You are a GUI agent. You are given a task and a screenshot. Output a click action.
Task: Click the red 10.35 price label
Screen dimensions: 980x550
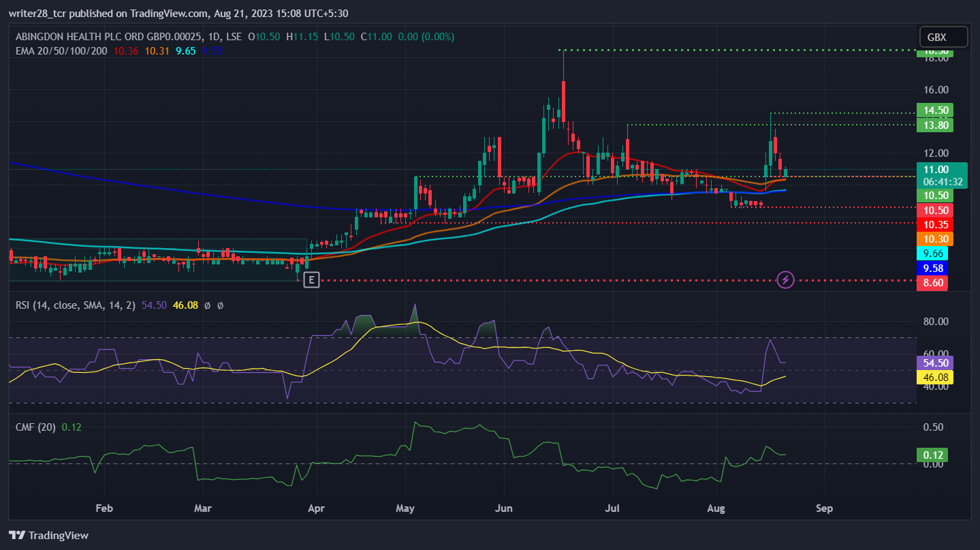tap(934, 224)
